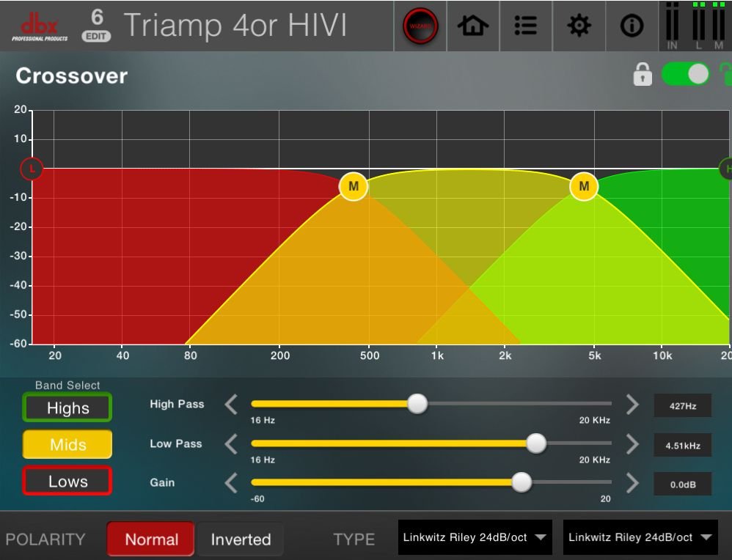Click the right arrow for Low Pass
The width and height of the screenshot is (732, 560).
tap(632, 443)
